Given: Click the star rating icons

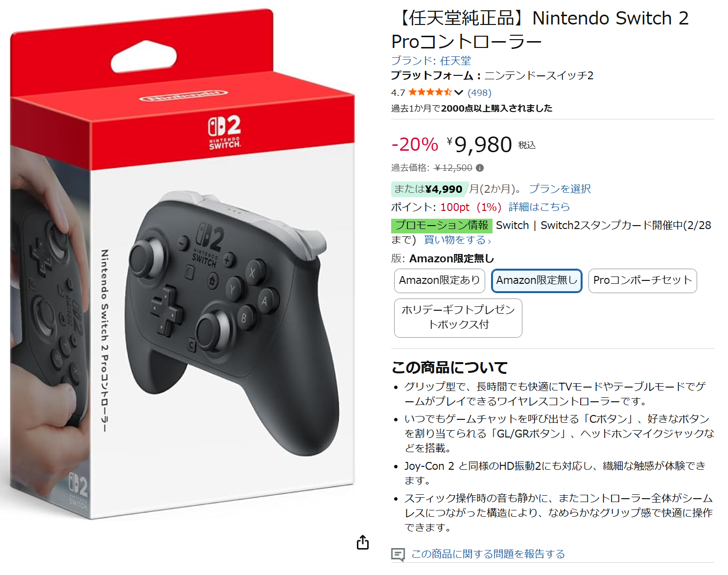Looking at the screenshot, I should click(x=430, y=92).
